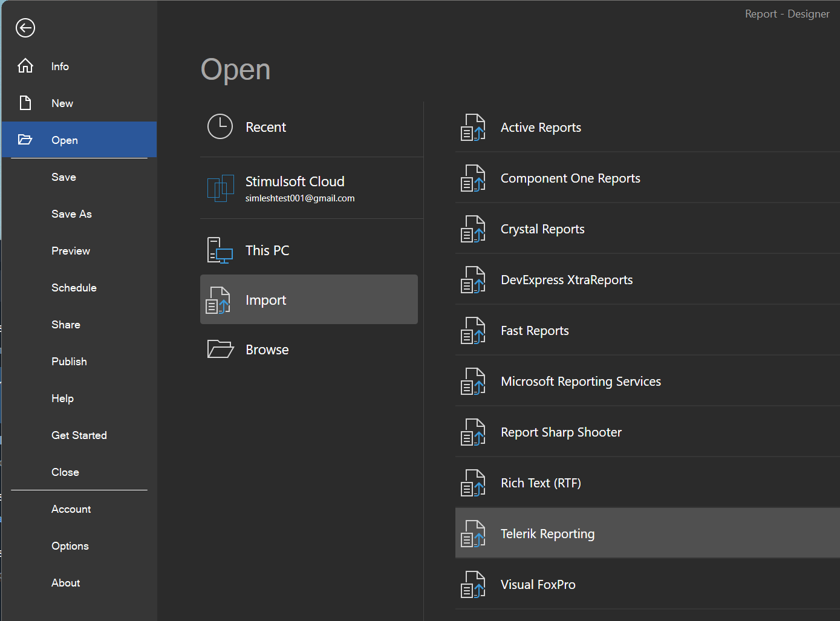The width and height of the screenshot is (840, 621).
Task: Import from Visual FoxPro format
Action: (x=647, y=585)
